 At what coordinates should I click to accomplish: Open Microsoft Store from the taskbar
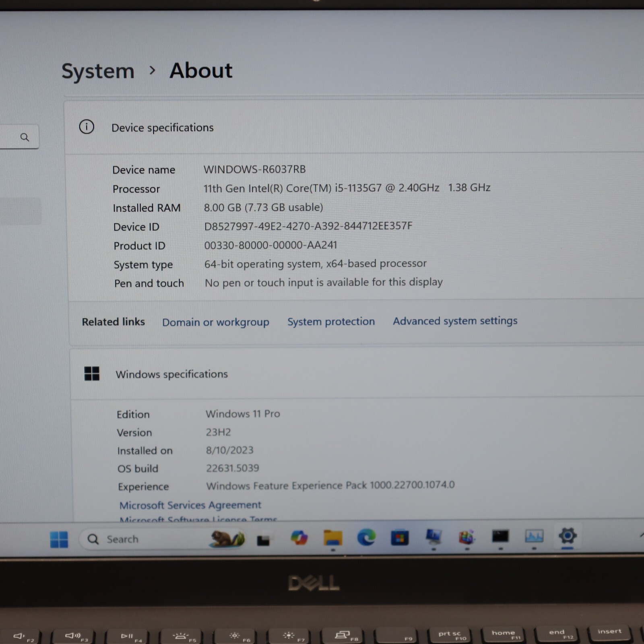click(x=400, y=538)
